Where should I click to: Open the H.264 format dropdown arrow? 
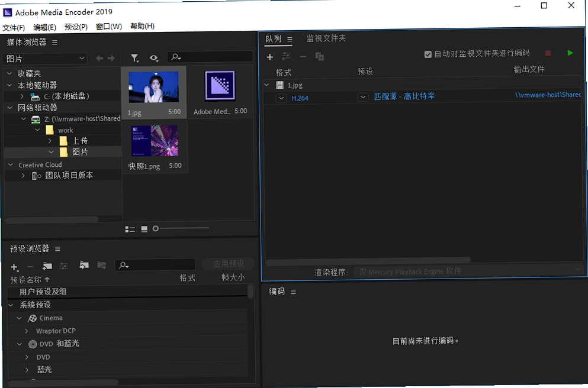click(x=281, y=98)
